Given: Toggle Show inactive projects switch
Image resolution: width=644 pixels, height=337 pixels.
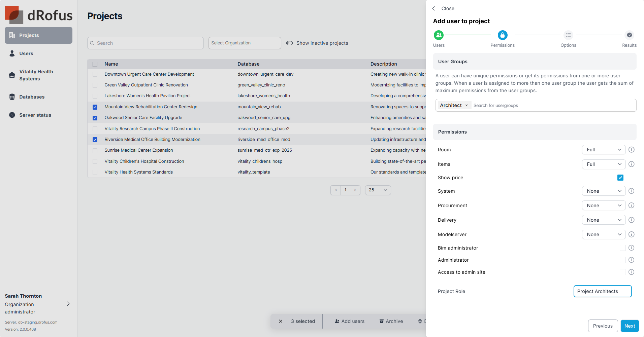Looking at the screenshot, I should 289,43.
